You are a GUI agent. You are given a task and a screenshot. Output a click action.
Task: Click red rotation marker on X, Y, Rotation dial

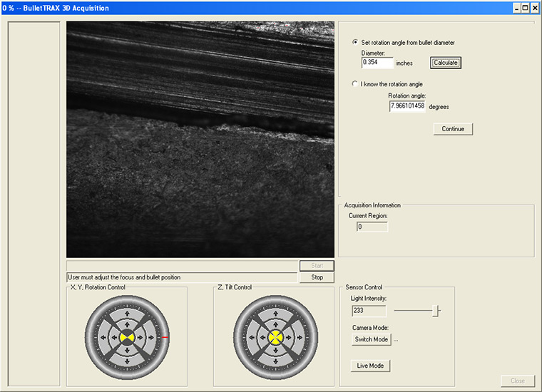(x=165, y=337)
